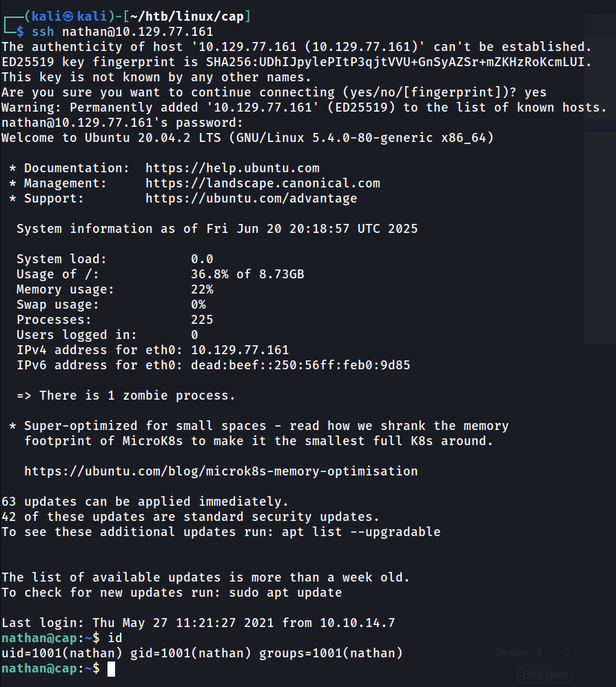Image resolution: width=616 pixels, height=687 pixels.
Task: Open the ubuntu.com/advantage support link
Action: 251,198
